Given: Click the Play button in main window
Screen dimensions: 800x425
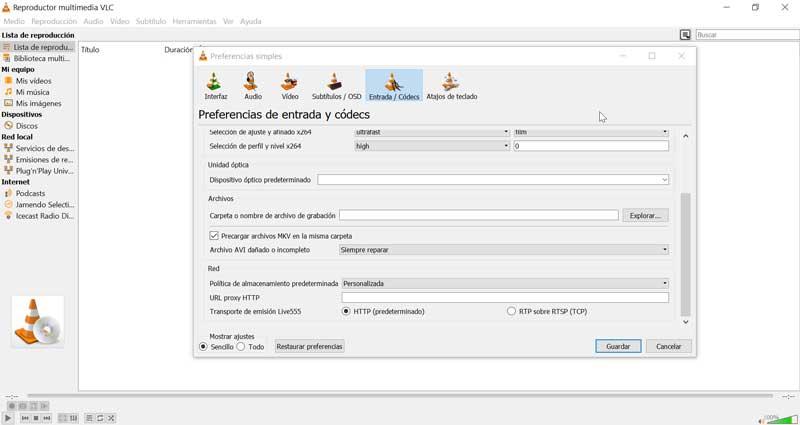Looking at the screenshot, I should pyautogui.click(x=8, y=418).
